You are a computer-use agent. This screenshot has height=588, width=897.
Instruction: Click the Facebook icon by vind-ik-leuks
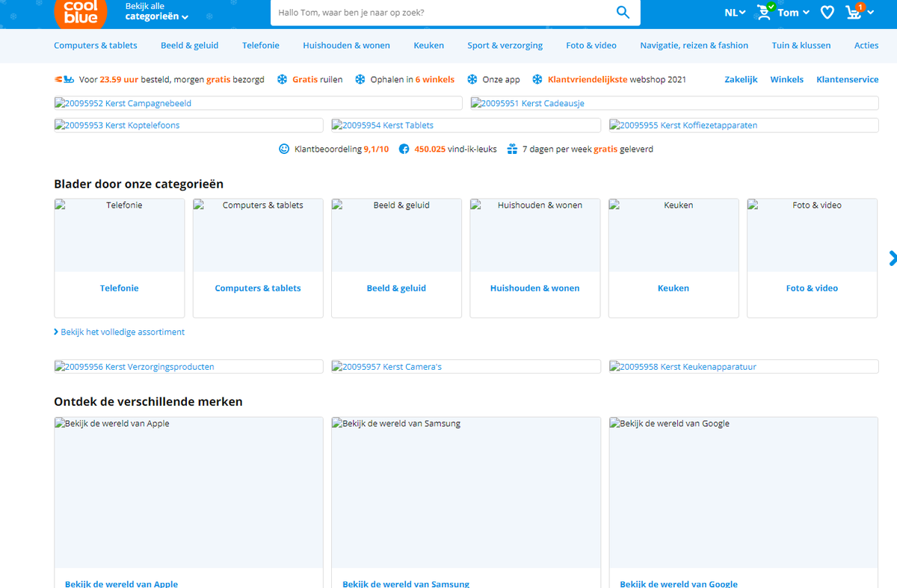pyautogui.click(x=404, y=149)
